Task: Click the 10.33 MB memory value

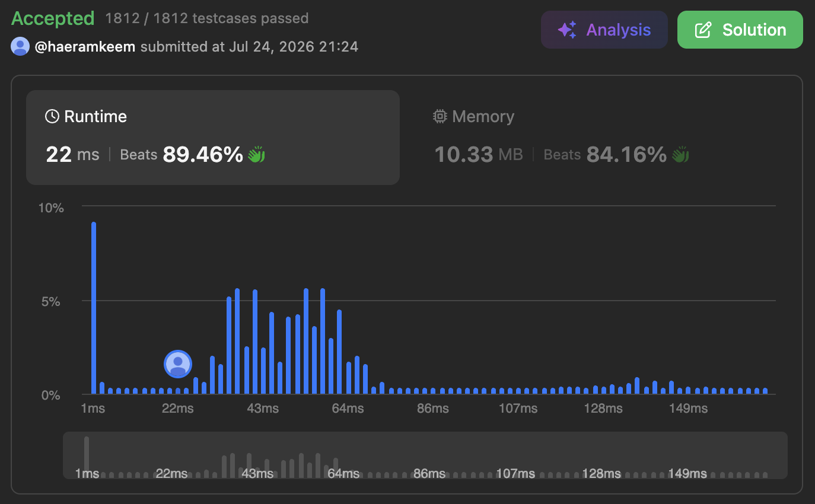Action: [x=479, y=155]
